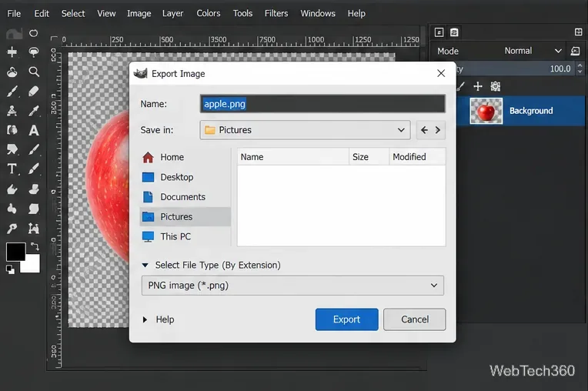
Task: Click the Background layer apple thumbnail
Action: pyautogui.click(x=486, y=111)
